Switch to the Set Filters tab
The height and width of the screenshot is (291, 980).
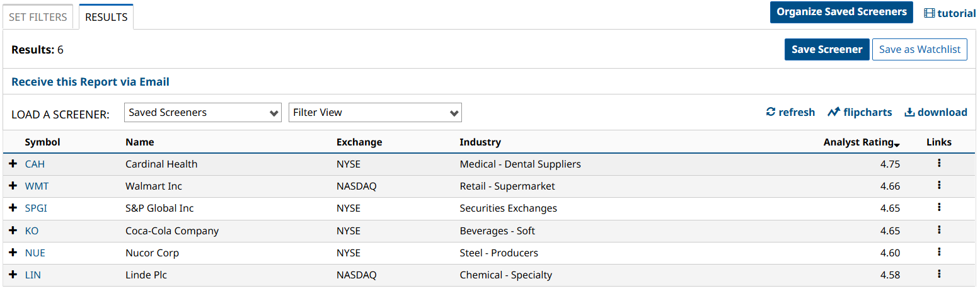[x=38, y=17]
